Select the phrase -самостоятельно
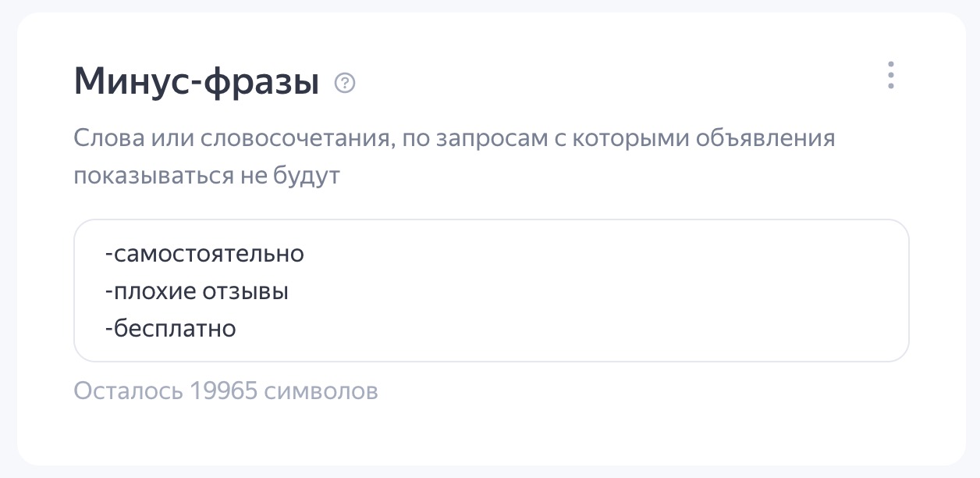Viewport: 980px width, 478px height. [205, 253]
